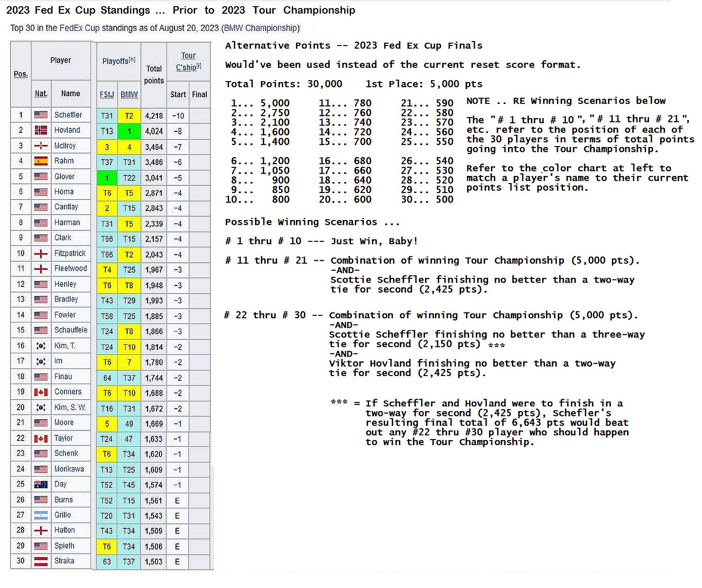Open player name Moore
Viewport: 702px width, 588px height.
(64, 423)
